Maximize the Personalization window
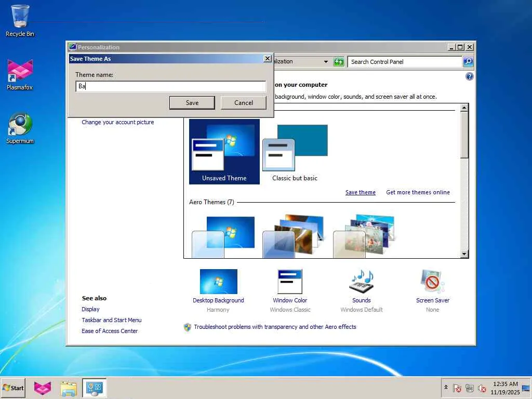Viewport: 532px width, 399px height. 460,47
